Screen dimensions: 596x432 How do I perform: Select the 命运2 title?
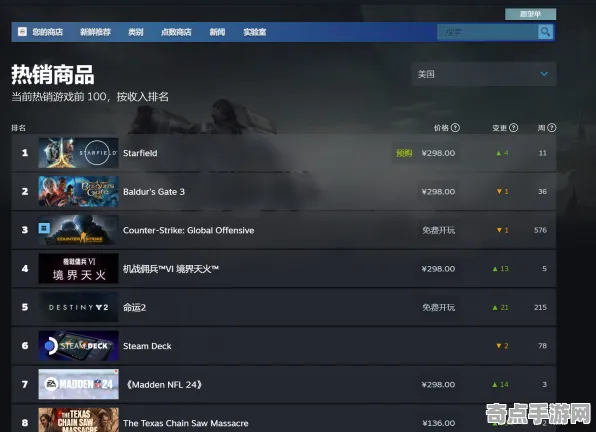[x=134, y=307]
